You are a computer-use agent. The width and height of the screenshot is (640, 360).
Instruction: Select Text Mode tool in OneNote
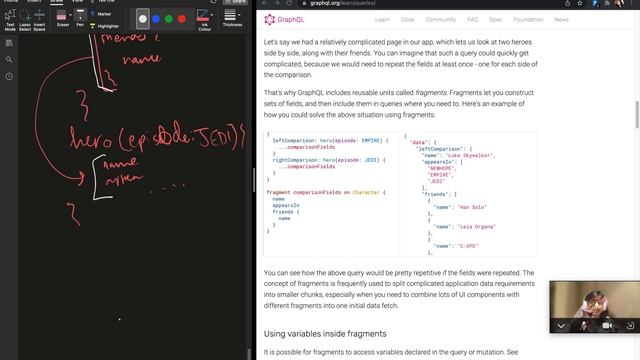click(10, 20)
